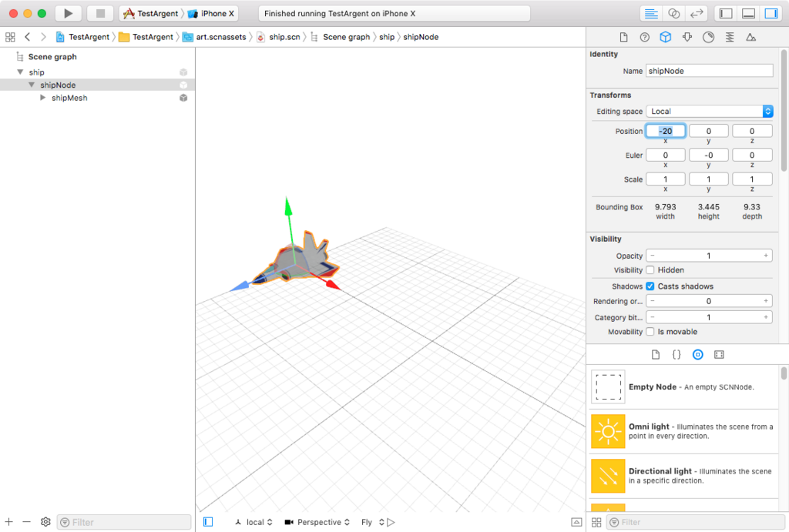Open the Attributes inspector tab
Screen dimensions: 789x532
point(687,37)
